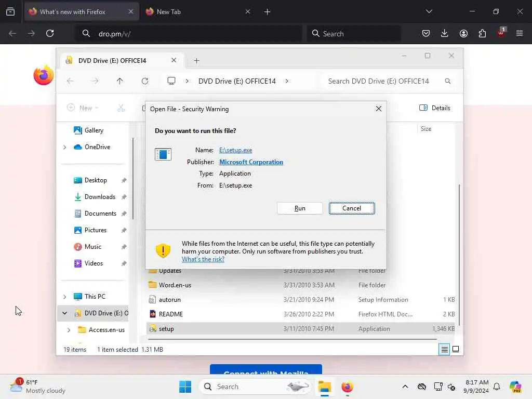Select the setup application row

[301, 329]
